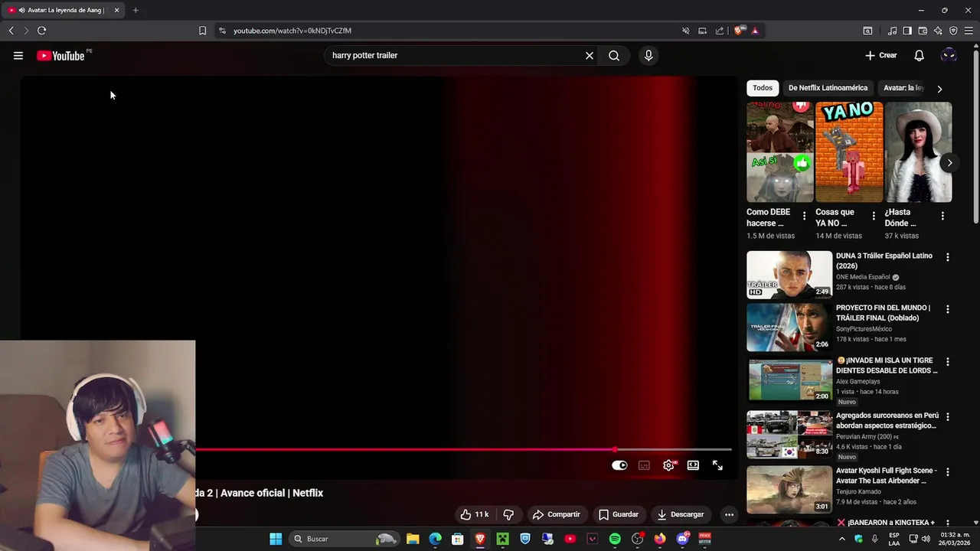This screenshot has width=980, height=551.
Task: Open Brave Leo AI sparkle icon
Action: coord(938,31)
